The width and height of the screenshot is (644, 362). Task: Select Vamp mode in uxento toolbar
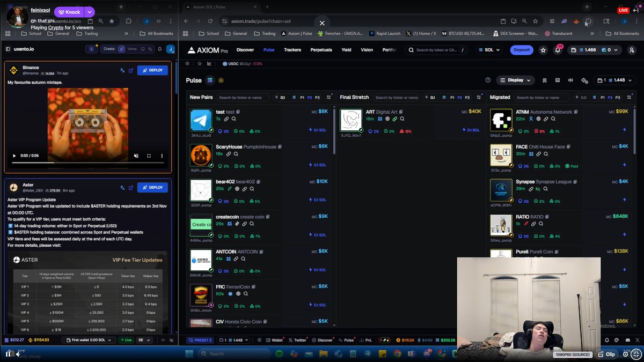pyautogui.click(x=131, y=49)
